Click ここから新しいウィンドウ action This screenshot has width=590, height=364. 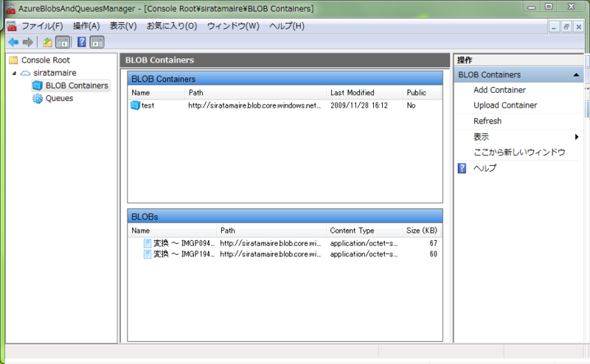(519, 153)
